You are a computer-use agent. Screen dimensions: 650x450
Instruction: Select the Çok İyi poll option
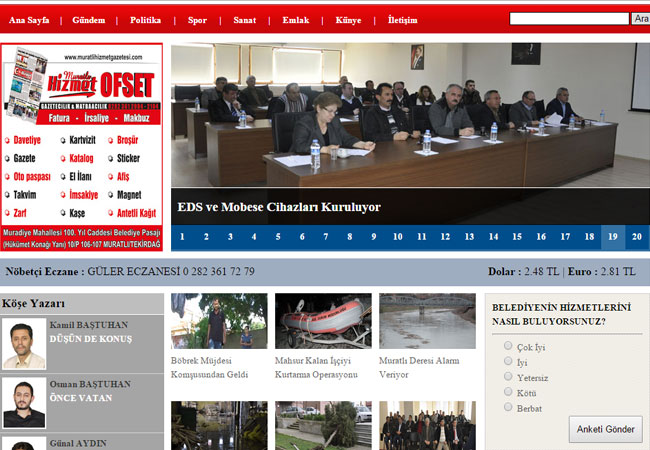[x=508, y=346]
